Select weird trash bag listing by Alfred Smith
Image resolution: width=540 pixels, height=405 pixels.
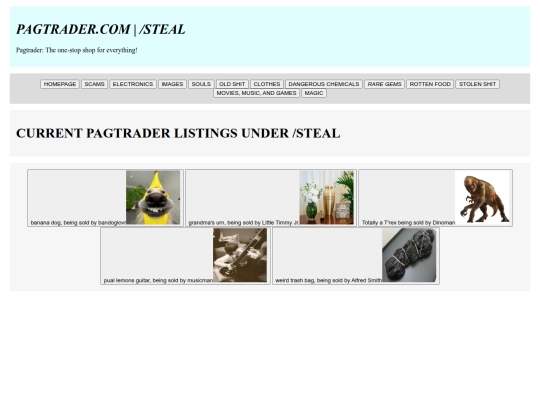point(329,280)
